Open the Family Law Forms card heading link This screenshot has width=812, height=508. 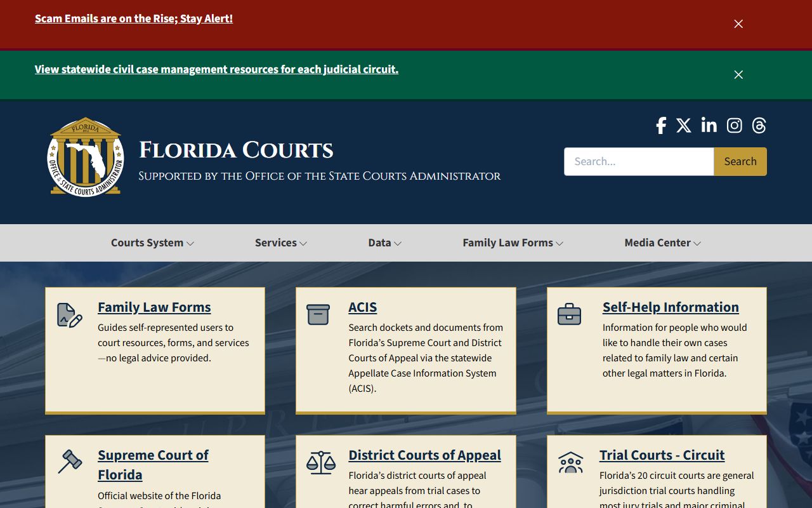tap(154, 307)
